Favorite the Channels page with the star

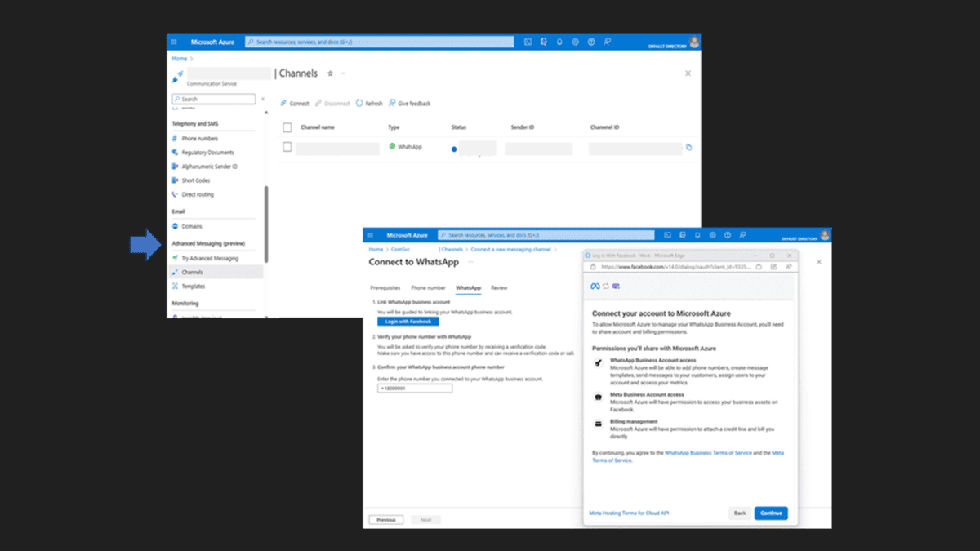point(330,73)
